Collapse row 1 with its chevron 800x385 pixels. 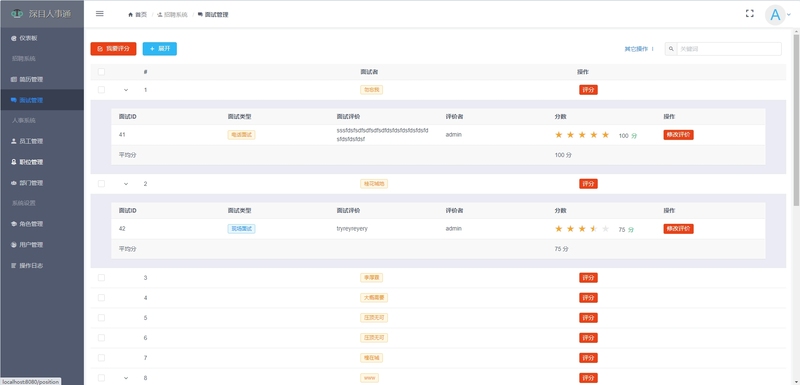pos(126,90)
